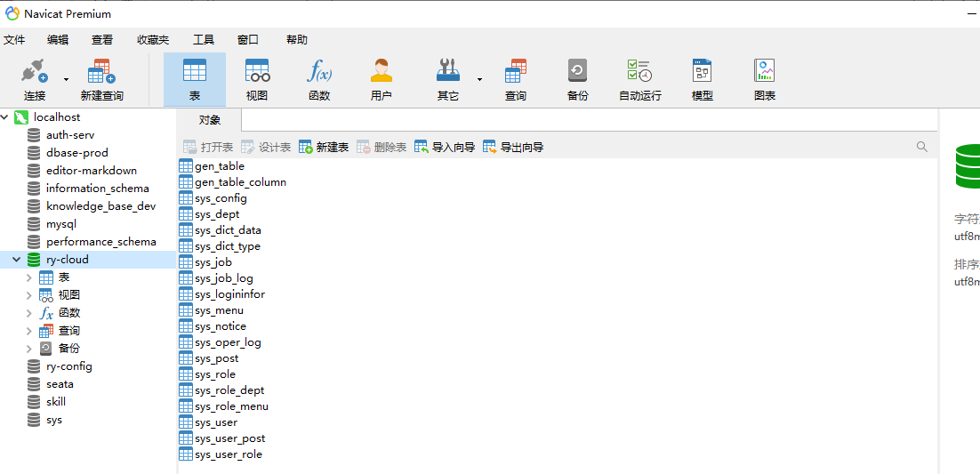Select the sys_logininfor table
The image size is (980, 474).
point(230,294)
